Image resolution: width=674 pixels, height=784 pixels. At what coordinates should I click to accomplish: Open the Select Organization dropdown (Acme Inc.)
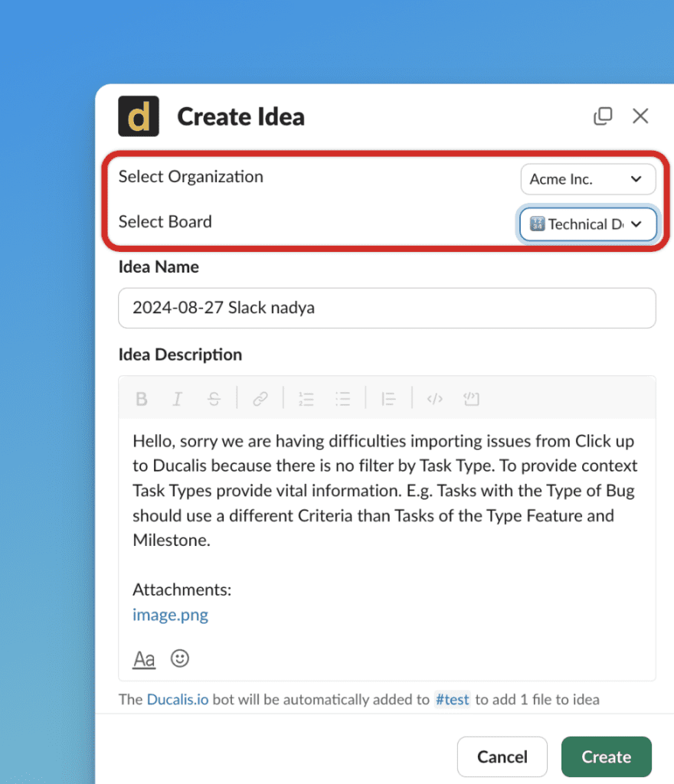click(x=587, y=179)
